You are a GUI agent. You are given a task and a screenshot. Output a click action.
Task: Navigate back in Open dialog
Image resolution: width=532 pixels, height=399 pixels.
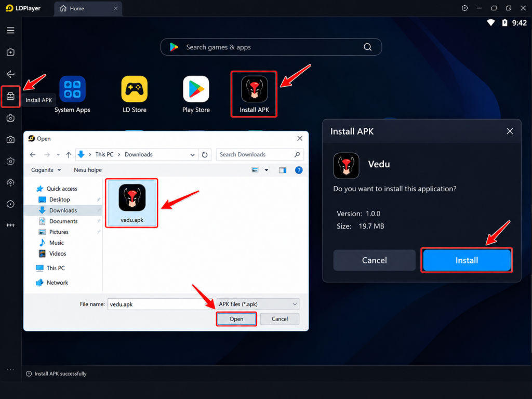coord(33,155)
